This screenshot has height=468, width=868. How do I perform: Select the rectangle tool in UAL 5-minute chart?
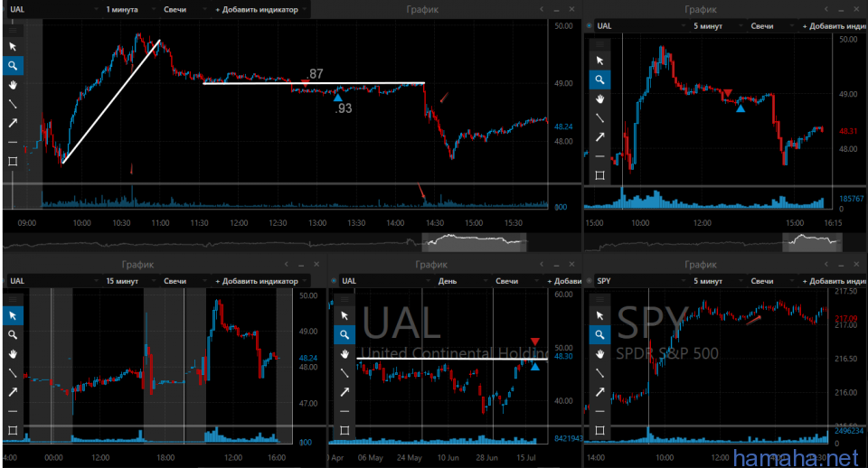(599, 175)
